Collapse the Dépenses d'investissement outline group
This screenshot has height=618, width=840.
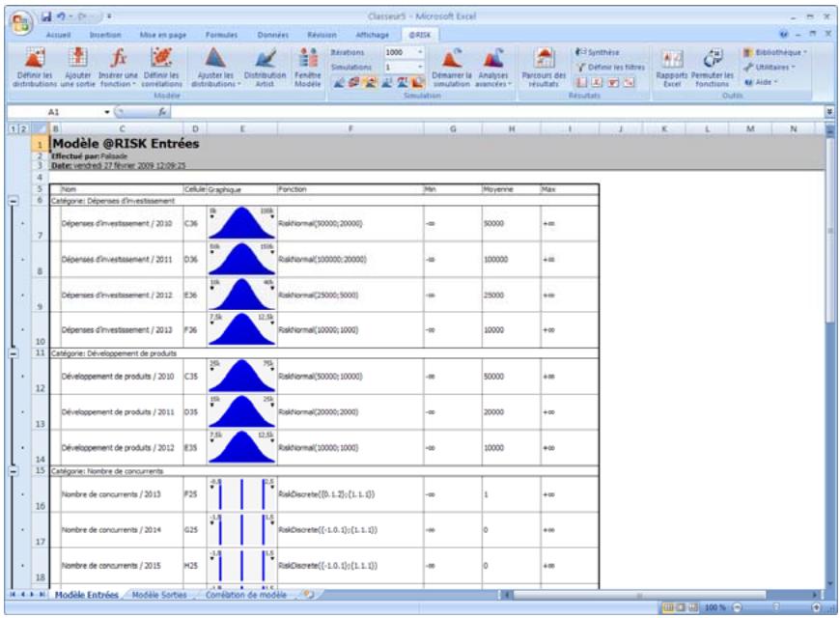point(14,201)
